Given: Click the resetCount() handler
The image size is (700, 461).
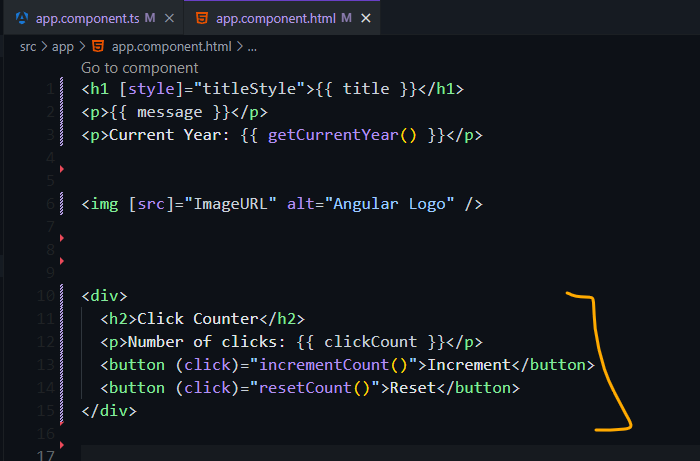Looking at the screenshot, I should (314, 388).
